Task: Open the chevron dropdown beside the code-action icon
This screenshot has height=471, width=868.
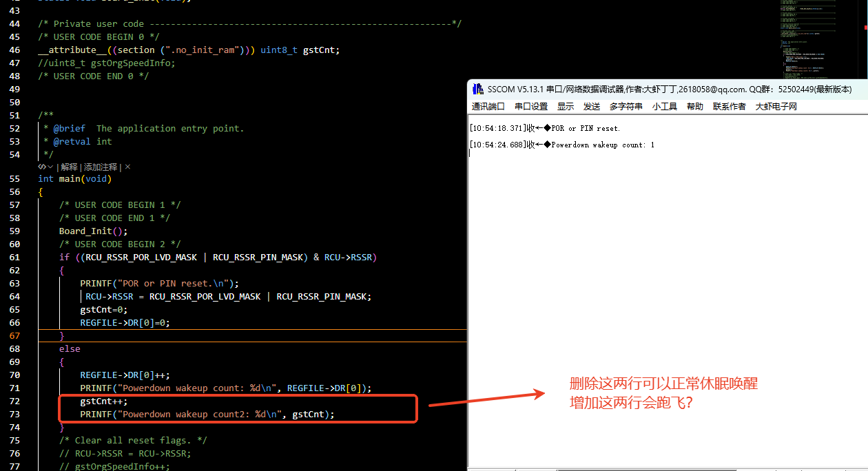Action: (50, 167)
